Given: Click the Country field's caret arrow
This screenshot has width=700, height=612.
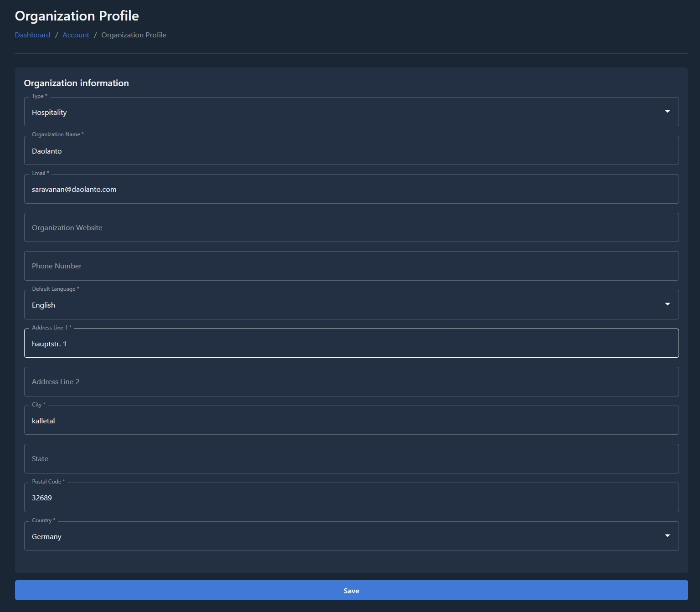Looking at the screenshot, I should coord(667,536).
